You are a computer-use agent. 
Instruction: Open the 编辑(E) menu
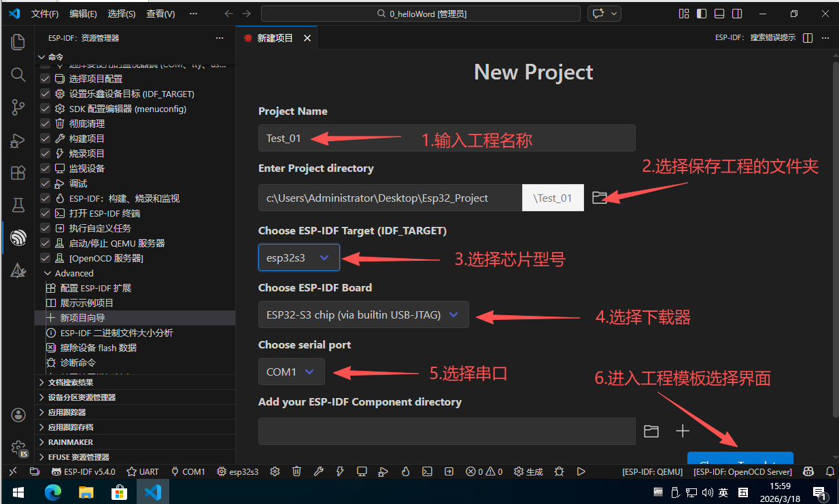[83, 14]
